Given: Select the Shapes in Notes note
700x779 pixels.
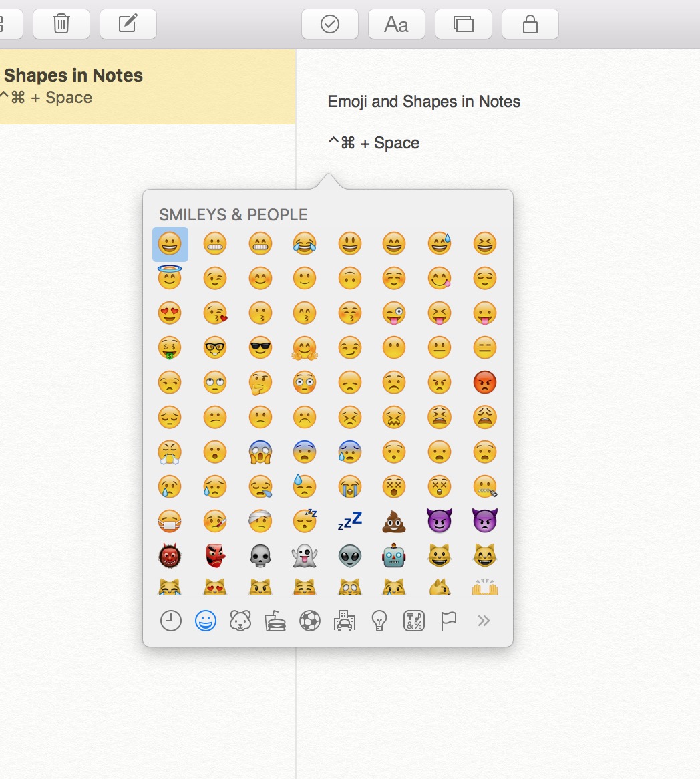Looking at the screenshot, I should tap(134, 86).
